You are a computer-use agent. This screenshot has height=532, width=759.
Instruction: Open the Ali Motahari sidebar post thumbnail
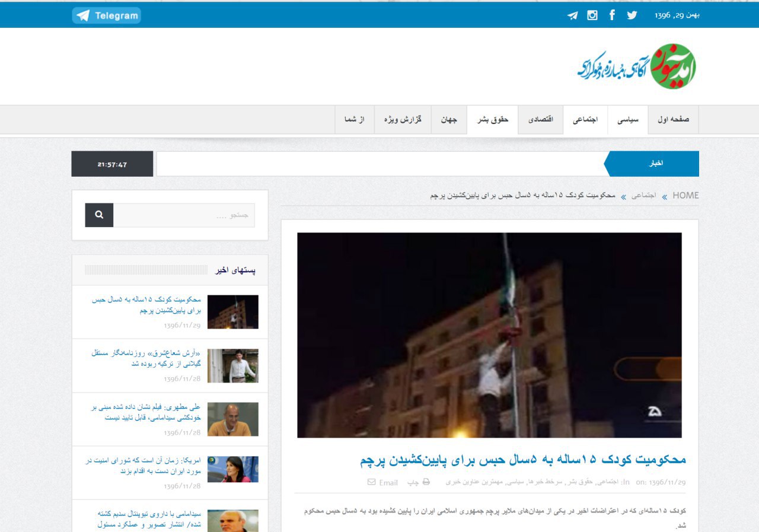click(233, 419)
